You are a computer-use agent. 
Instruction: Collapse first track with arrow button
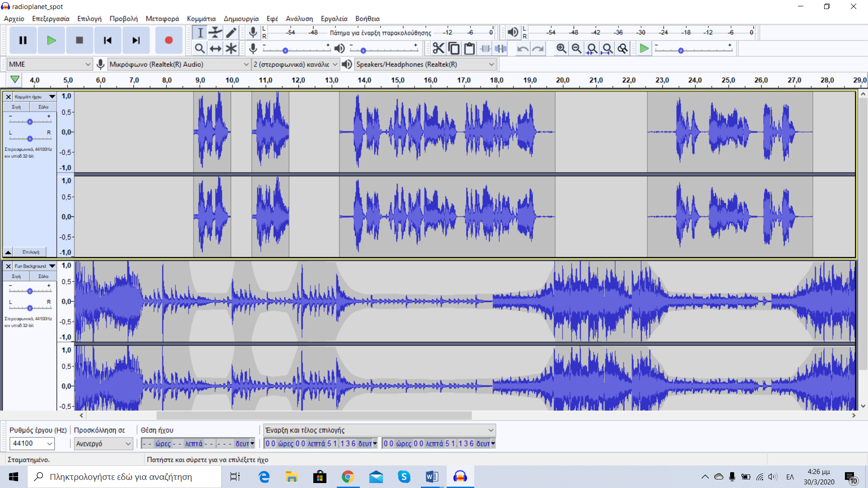click(x=8, y=252)
